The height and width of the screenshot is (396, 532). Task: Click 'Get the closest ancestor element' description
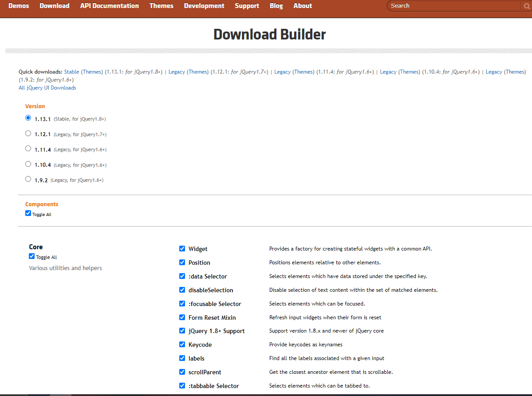331,372
